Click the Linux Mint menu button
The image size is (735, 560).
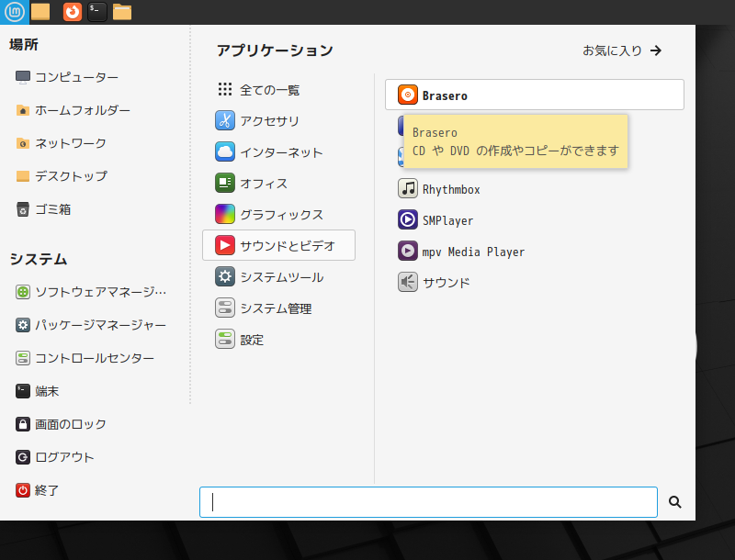click(15, 12)
